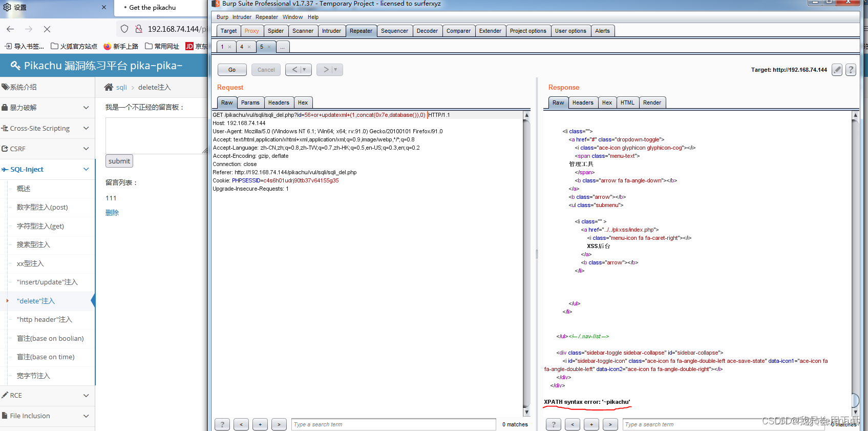Open the history back dropdown arrow

coord(305,70)
